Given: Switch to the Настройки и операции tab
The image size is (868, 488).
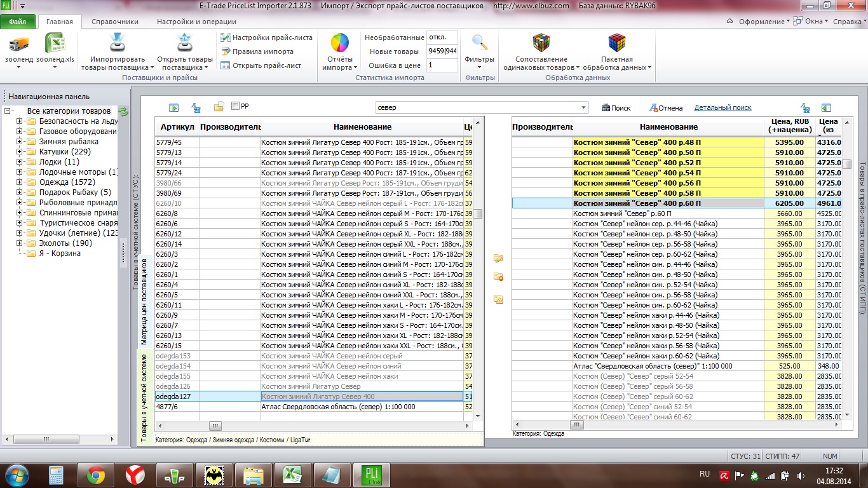Looking at the screenshot, I should tap(196, 22).
